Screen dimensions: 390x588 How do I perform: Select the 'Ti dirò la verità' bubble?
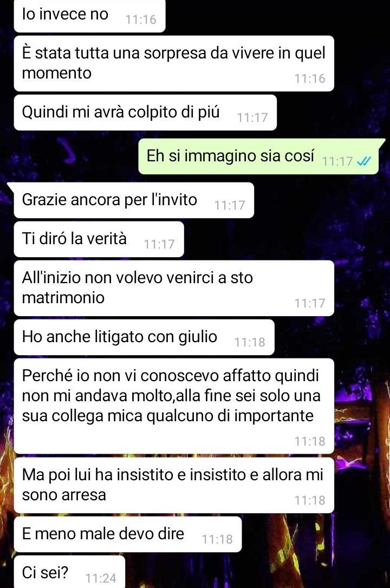[99, 239]
